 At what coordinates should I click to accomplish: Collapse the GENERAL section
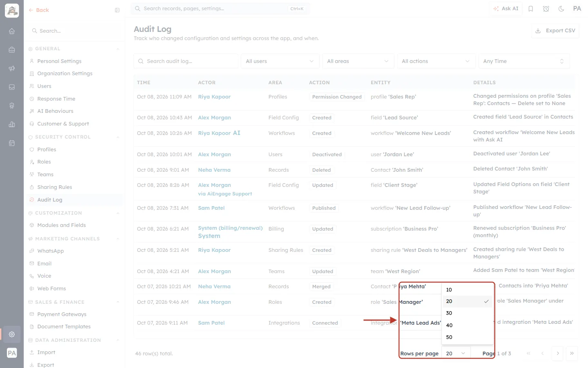[118, 49]
